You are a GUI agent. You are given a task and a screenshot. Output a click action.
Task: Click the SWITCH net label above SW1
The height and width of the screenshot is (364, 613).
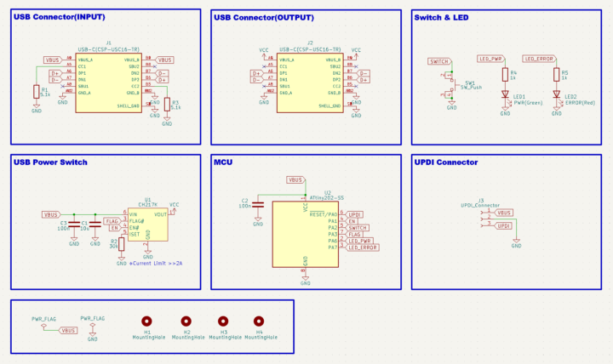coord(439,62)
